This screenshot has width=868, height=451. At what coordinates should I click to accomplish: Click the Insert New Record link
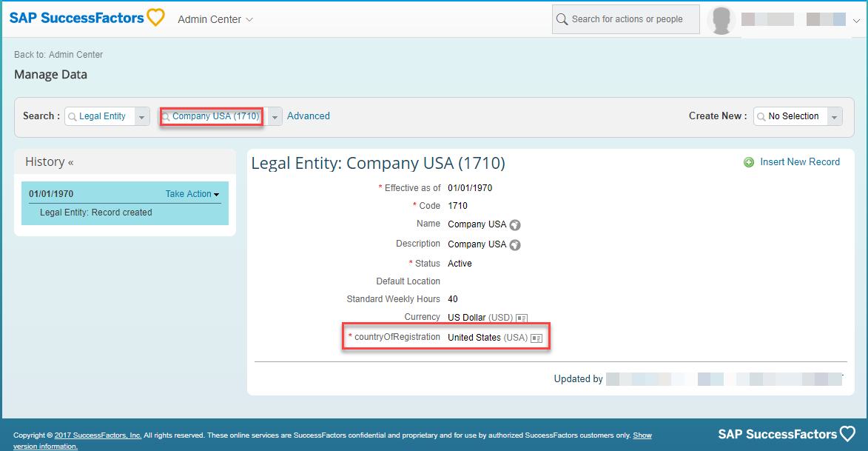800,161
